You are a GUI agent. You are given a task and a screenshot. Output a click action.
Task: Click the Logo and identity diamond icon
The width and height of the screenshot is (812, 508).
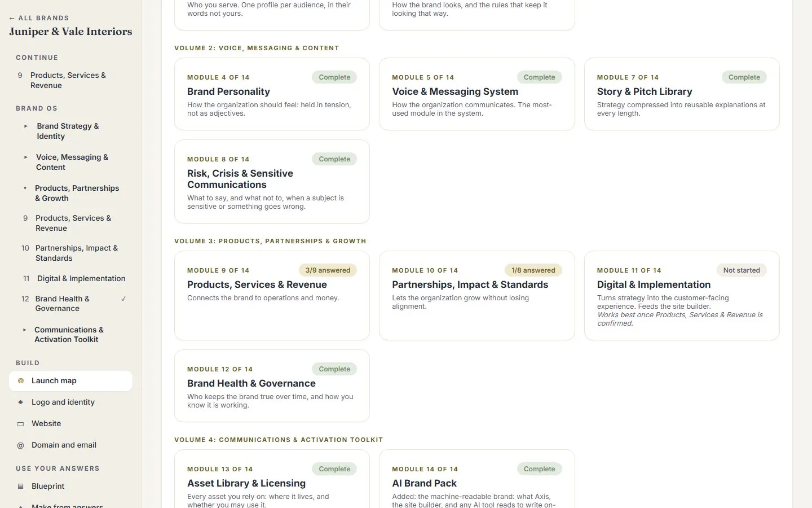click(21, 402)
